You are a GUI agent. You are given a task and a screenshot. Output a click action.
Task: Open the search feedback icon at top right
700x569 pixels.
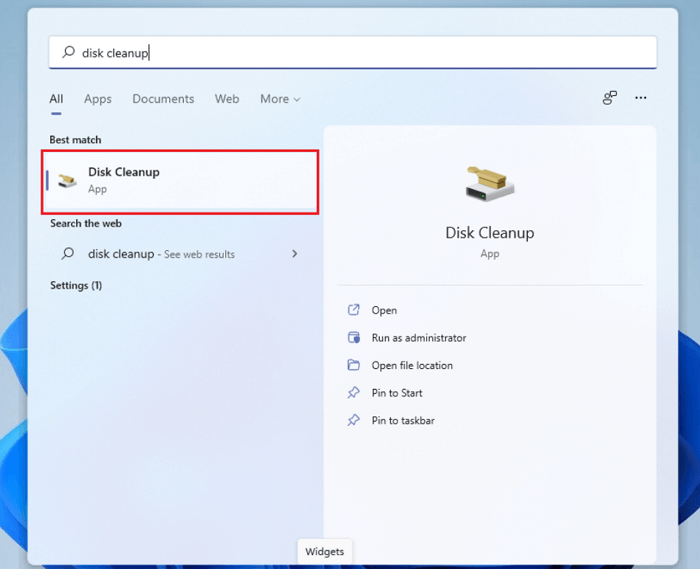(609, 98)
